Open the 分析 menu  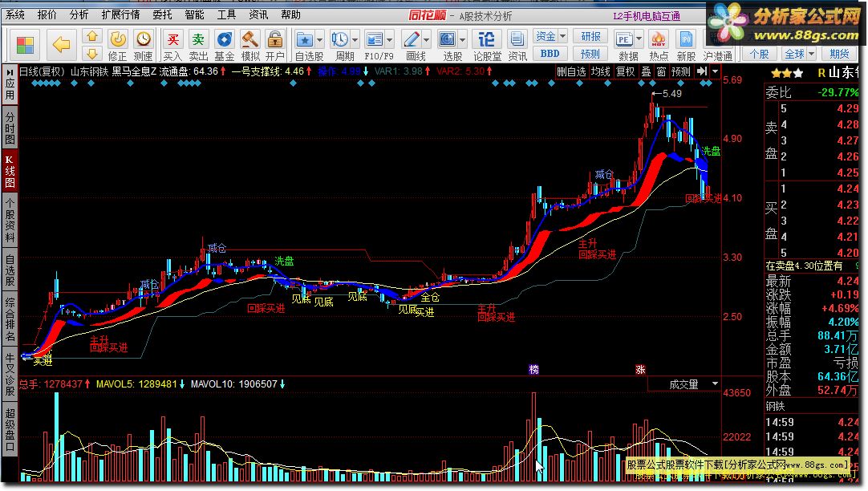coord(79,15)
